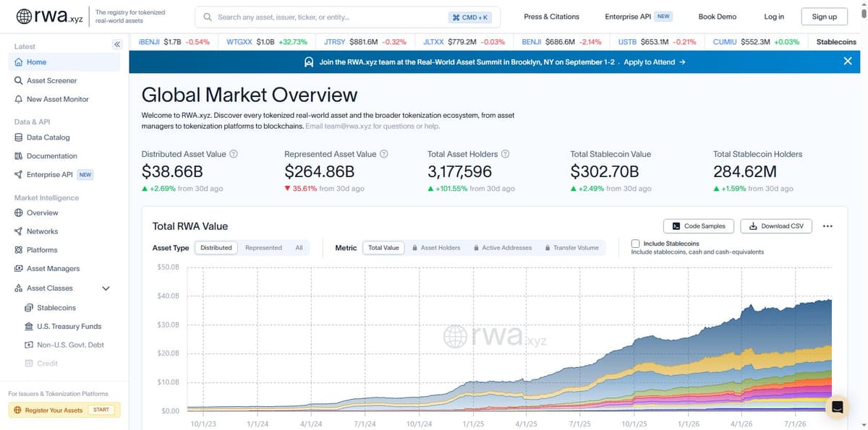Select BENJI $686.6M in the ticker bar
The height and width of the screenshot is (430, 868).
[x=561, y=42]
